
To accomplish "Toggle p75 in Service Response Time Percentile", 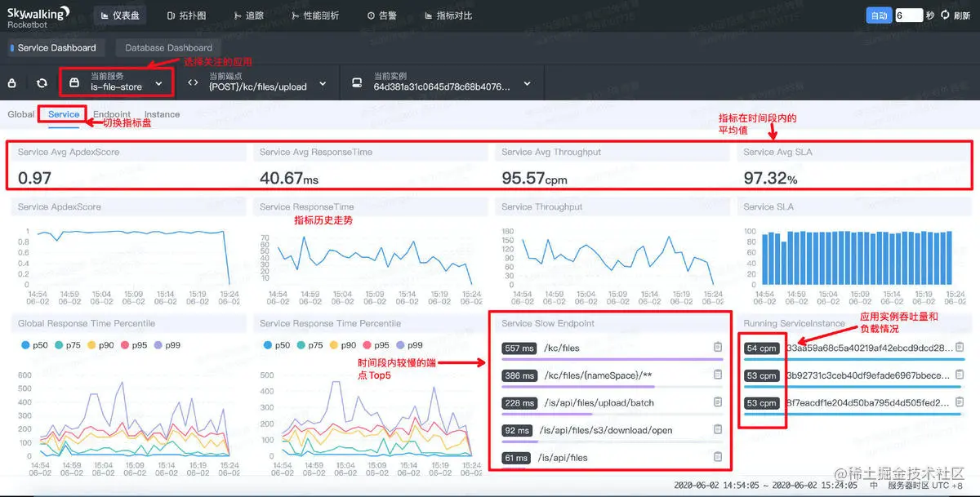I will [x=310, y=345].
